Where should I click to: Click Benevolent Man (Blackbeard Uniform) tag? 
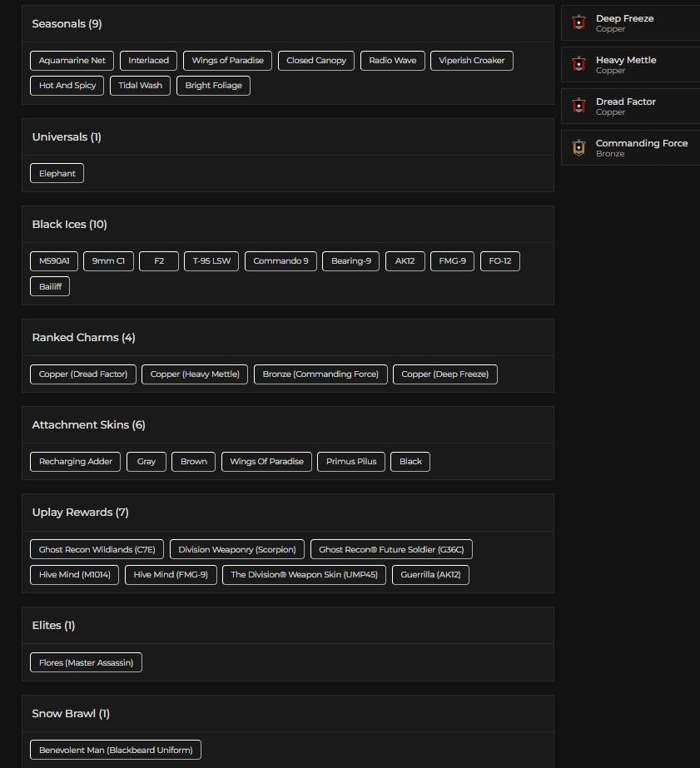point(116,750)
